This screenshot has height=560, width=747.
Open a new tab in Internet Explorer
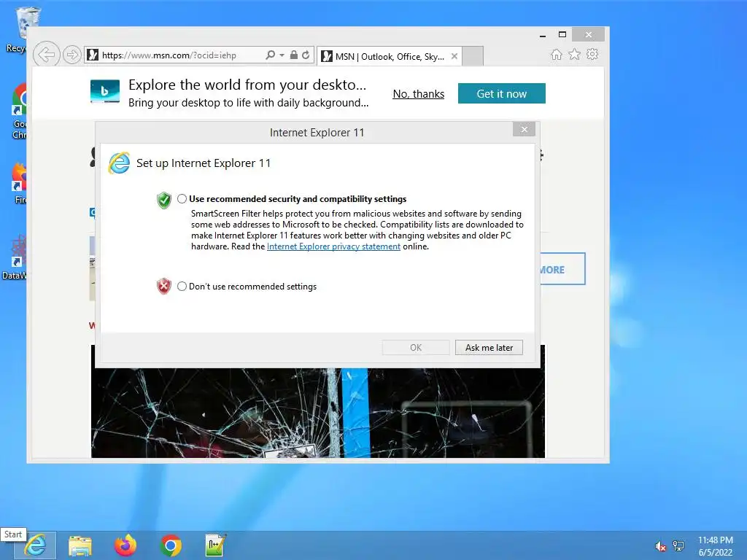click(x=473, y=56)
